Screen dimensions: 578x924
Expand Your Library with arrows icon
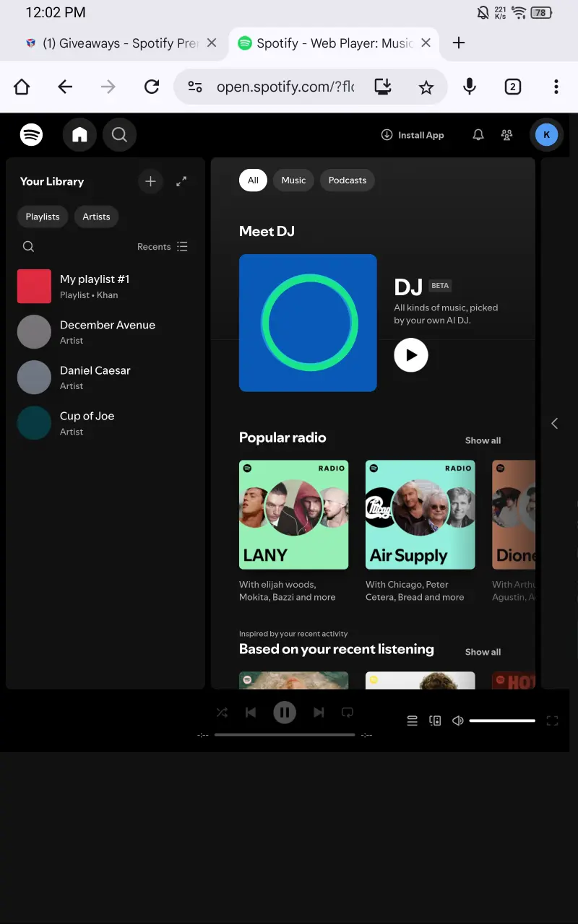click(x=181, y=181)
